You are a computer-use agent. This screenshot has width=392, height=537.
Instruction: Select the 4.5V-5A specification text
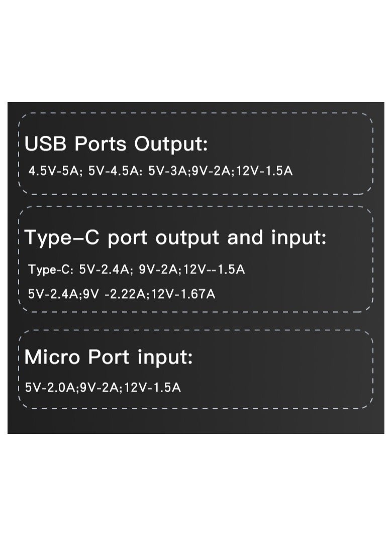(x=55, y=171)
